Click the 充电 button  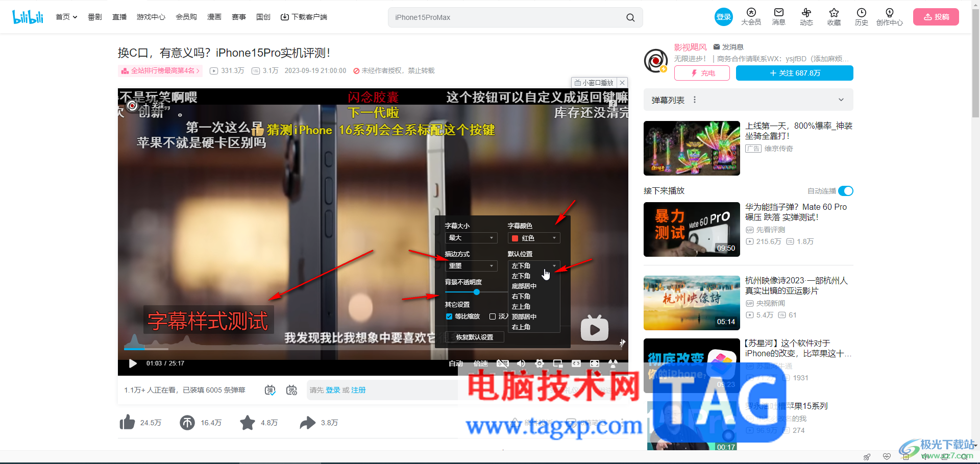[x=702, y=73]
